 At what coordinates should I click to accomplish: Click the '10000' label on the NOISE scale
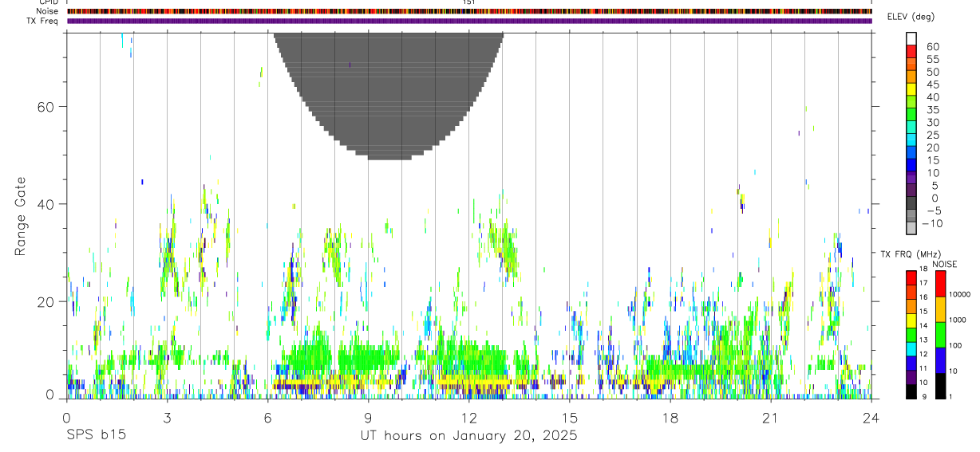coord(960,294)
